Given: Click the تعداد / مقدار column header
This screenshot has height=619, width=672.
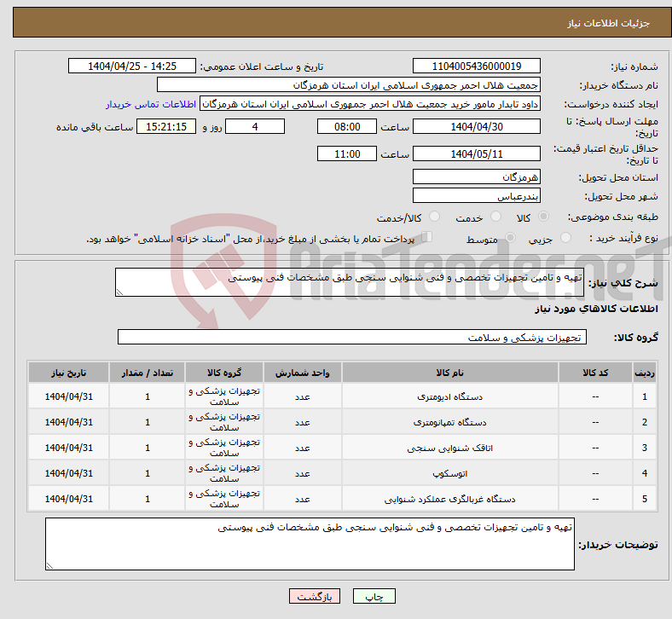Looking at the screenshot, I should point(147,373).
